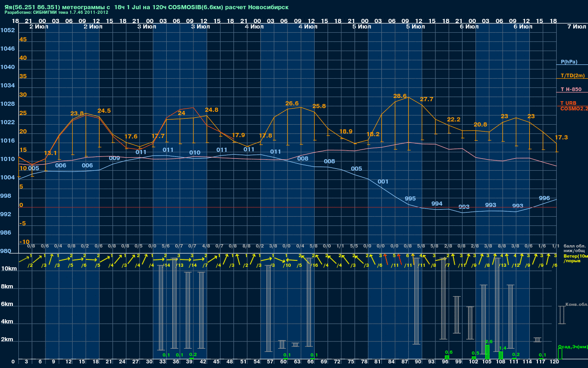The width and height of the screenshot is (588, 368).
Task: Click the temperature value 20.8
Action: (x=481, y=125)
